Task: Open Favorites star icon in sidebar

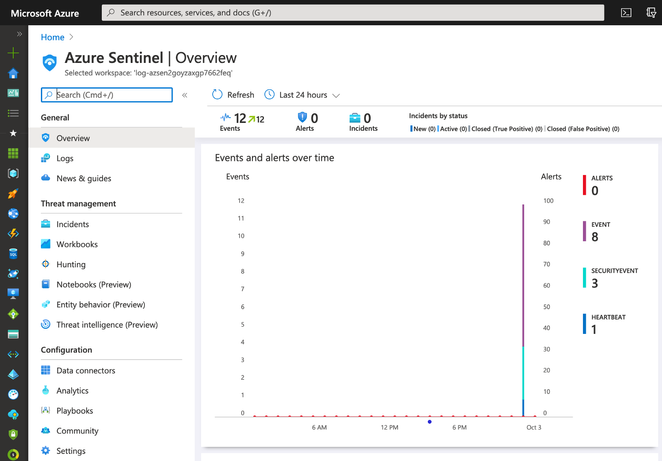Action: (x=13, y=133)
